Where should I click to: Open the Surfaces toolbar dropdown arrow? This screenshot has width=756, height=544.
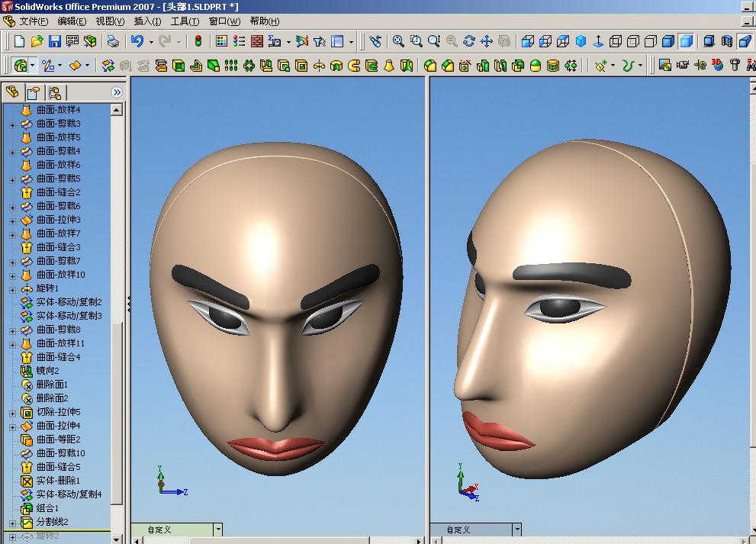[87, 66]
